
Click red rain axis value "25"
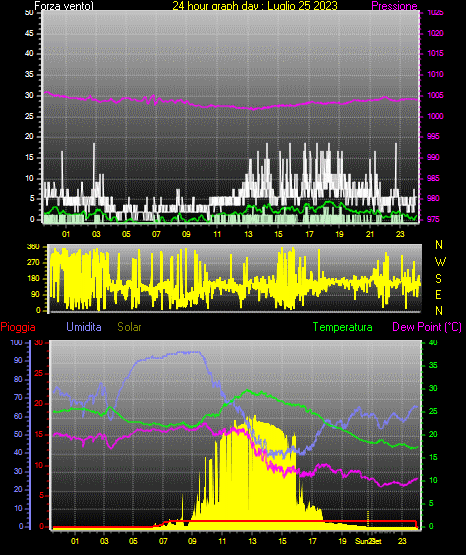pyautogui.click(x=39, y=373)
